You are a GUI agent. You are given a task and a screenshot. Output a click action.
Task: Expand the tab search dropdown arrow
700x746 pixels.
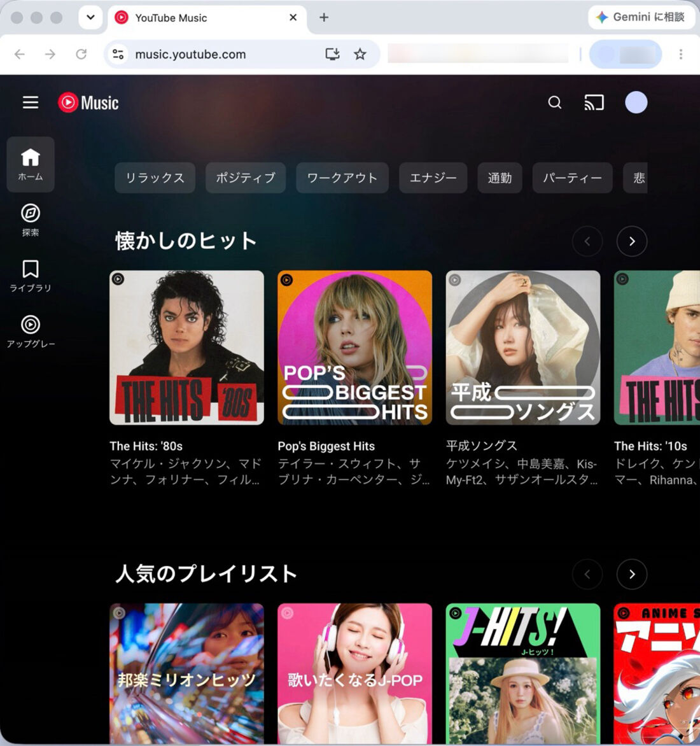(x=90, y=18)
